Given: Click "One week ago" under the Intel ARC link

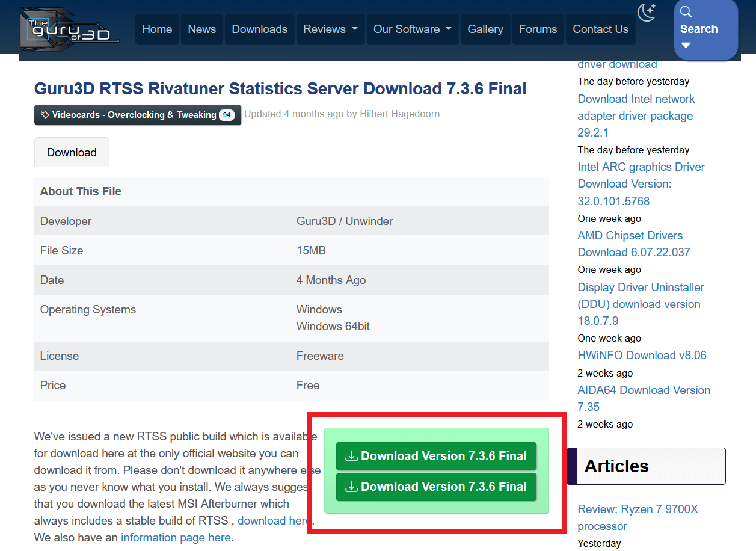Looking at the screenshot, I should click(x=609, y=218).
